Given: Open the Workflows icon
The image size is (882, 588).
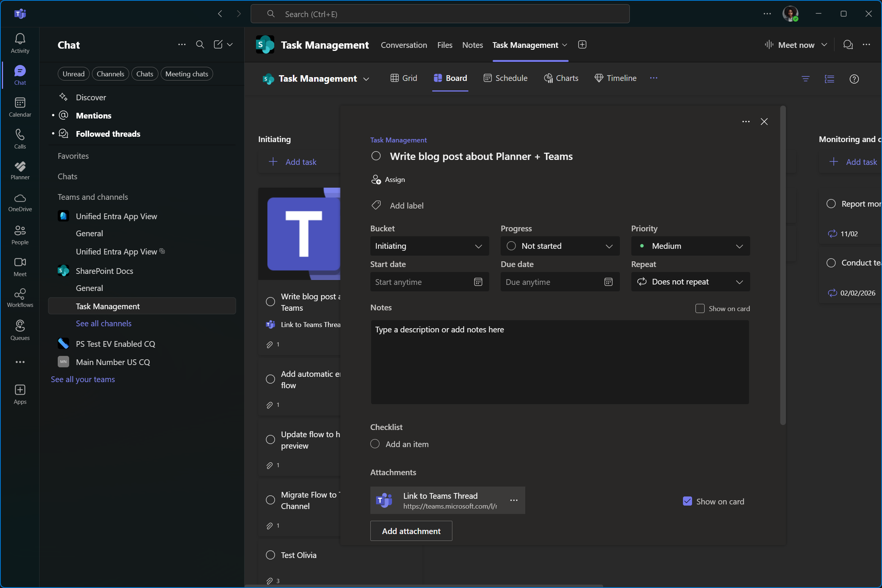Looking at the screenshot, I should click(x=20, y=294).
